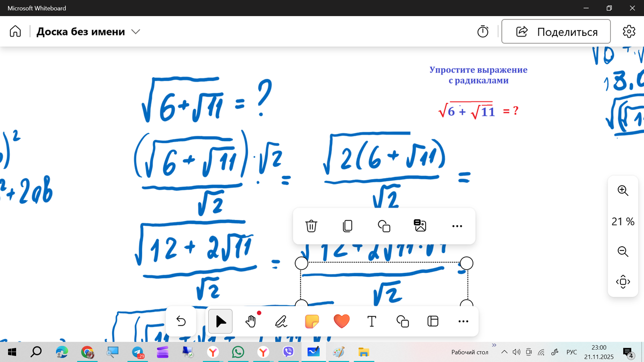Switch РУС input language
644x362 pixels.
click(572, 352)
